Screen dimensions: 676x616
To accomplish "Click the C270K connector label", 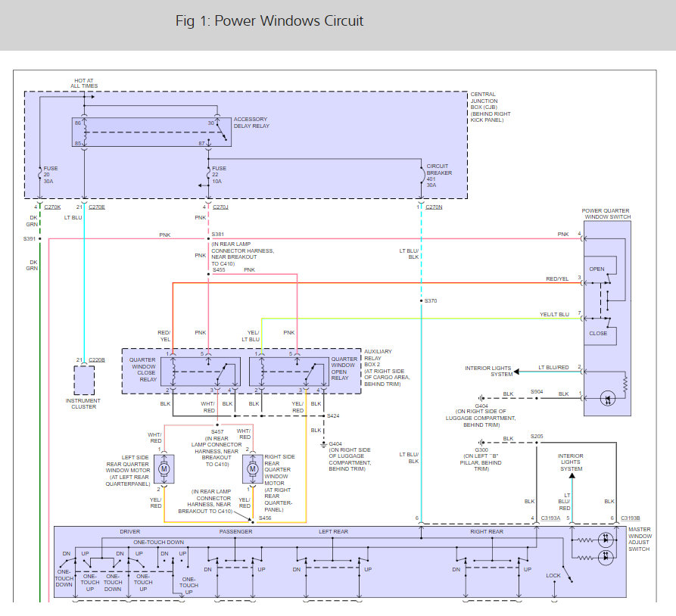I will point(53,207).
